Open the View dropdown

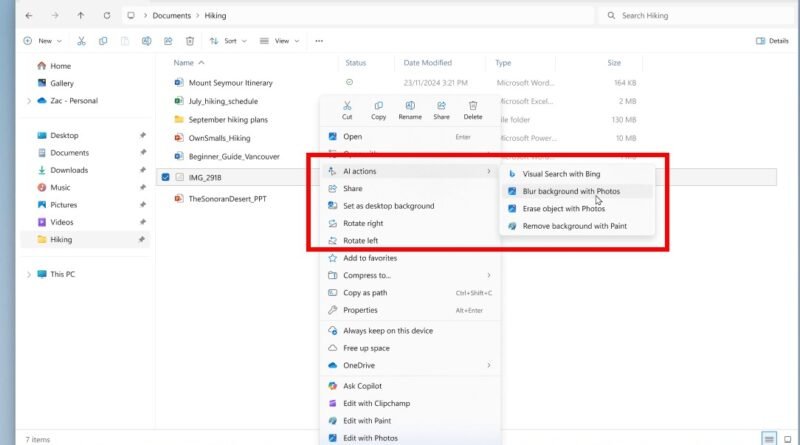(x=280, y=41)
